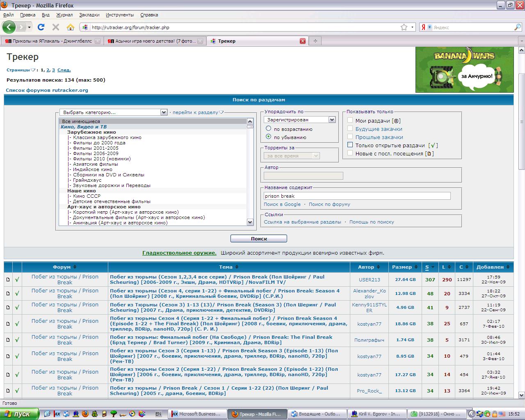
Task: Click the stop loading X icon
Action: coord(56,27)
